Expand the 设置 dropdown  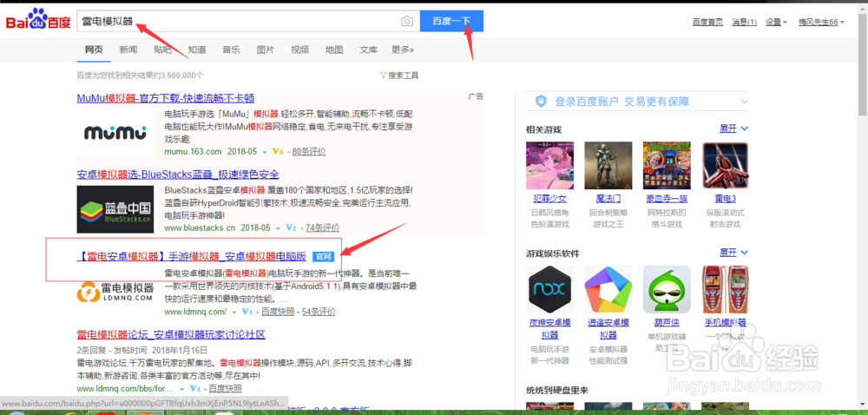(777, 22)
